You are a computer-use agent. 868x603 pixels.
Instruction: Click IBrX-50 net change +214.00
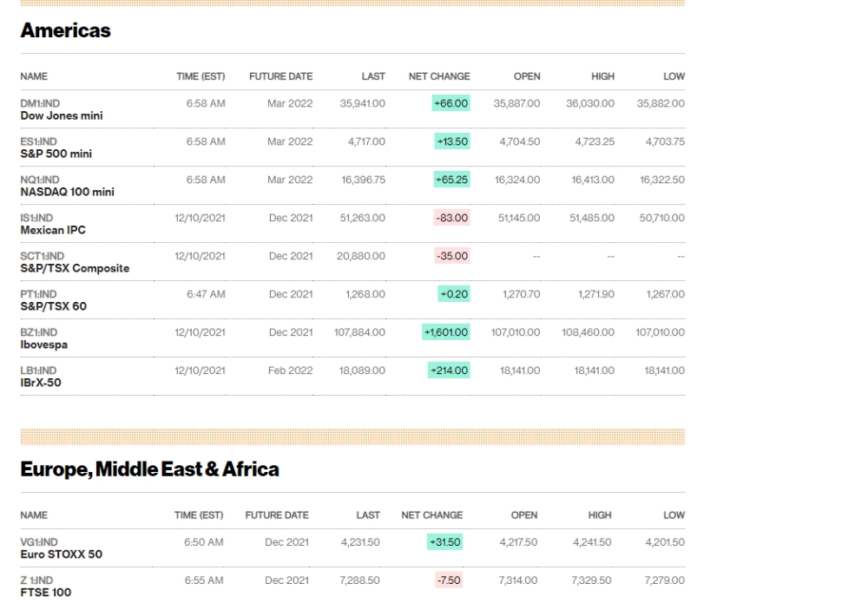pos(449,370)
